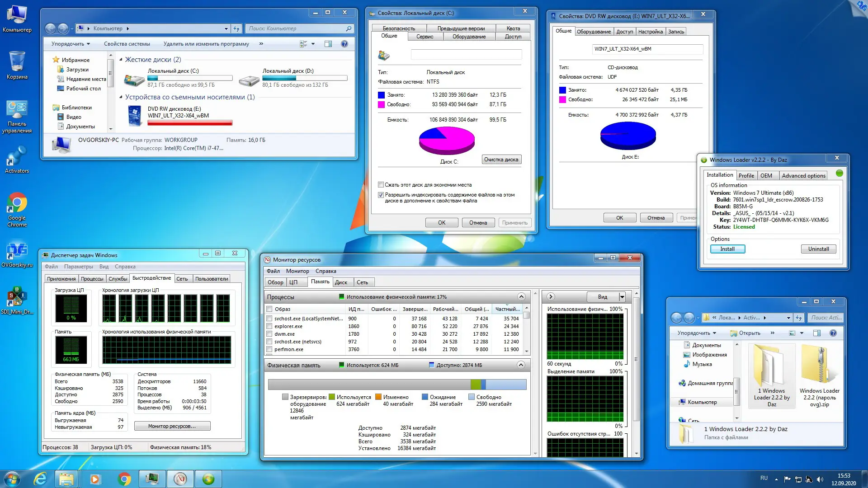Click Windows Media Player taskbar icon
Screen dimensions: 868x488
pyautogui.click(x=95, y=479)
